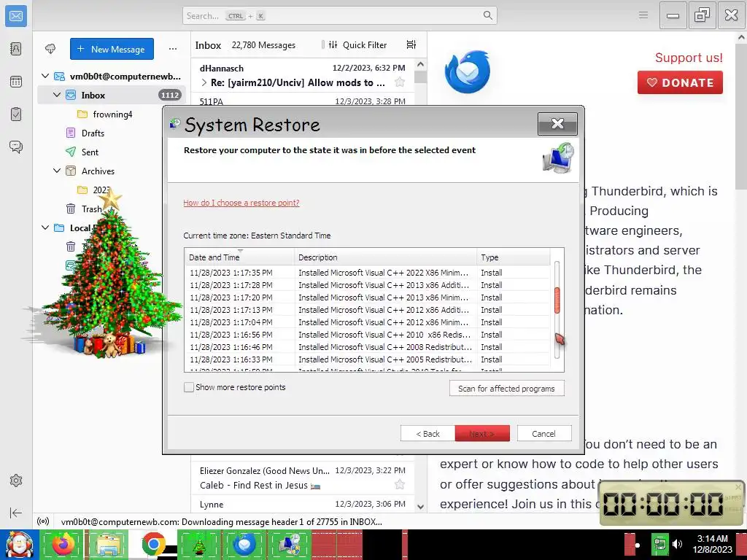Focus the Thunderbird search field

coord(339,15)
